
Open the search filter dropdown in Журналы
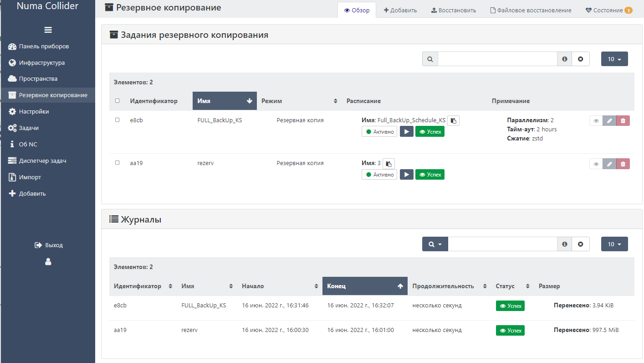tap(435, 244)
